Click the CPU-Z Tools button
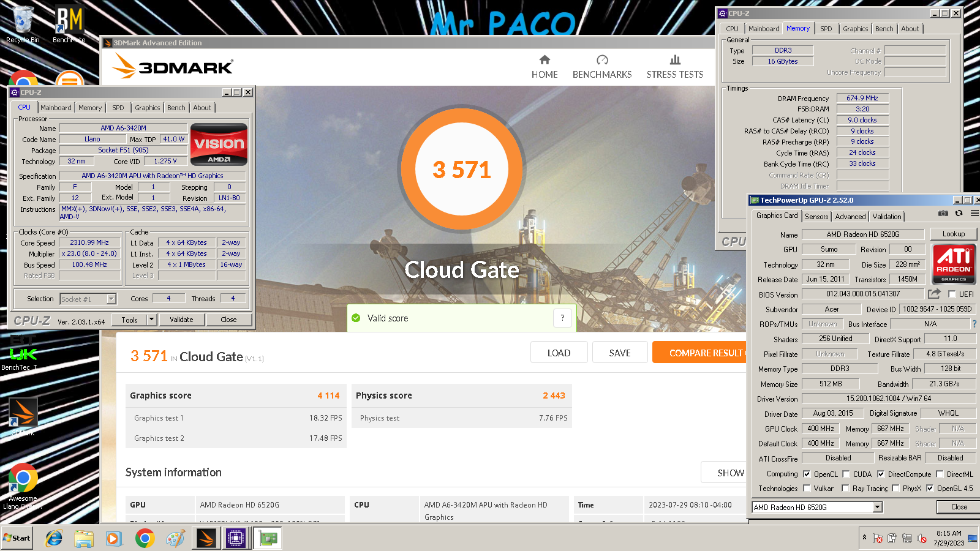980x551 pixels. tap(129, 320)
